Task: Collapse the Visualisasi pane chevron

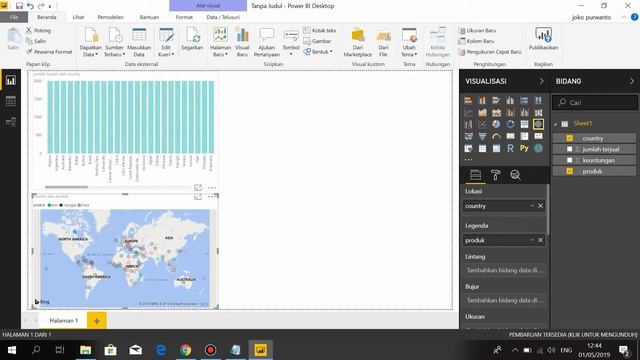Action: pyautogui.click(x=542, y=81)
